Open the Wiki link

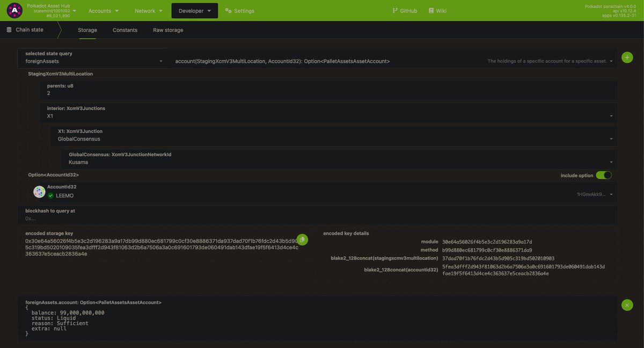pyautogui.click(x=437, y=11)
